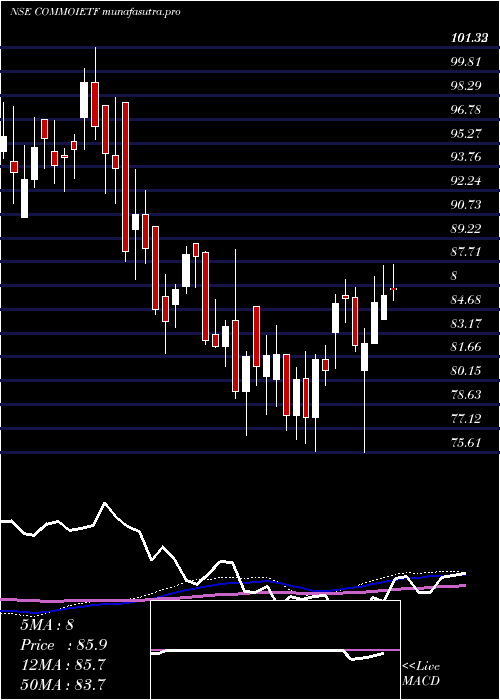This screenshot has height=700, width=500.
Task: Click the 77.12 price axis label
Action: point(466,419)
